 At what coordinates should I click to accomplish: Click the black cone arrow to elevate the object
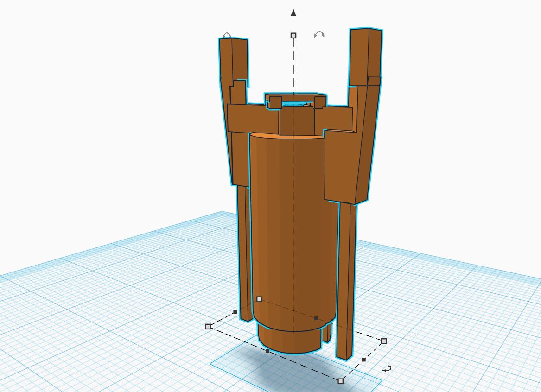[293, 13]
